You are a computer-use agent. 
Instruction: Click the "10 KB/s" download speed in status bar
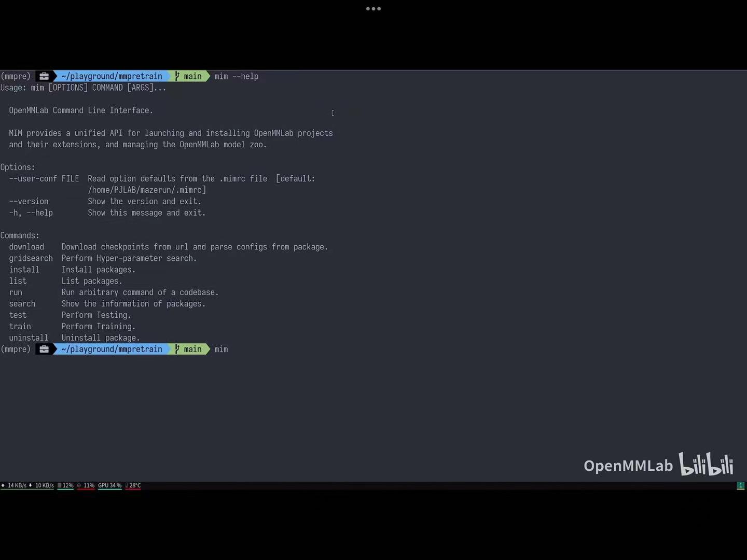pyautogui.click(x=45, y=486)
